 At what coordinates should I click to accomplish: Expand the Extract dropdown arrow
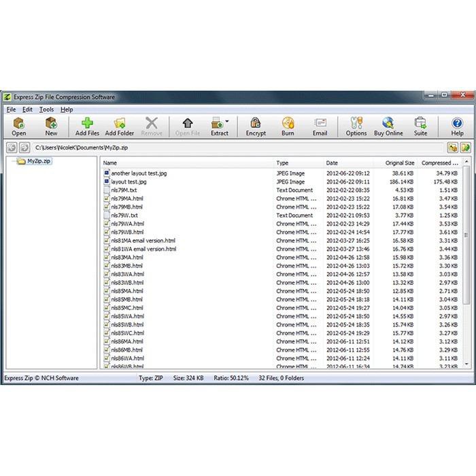pyautogui.click(x=227, y=122)
